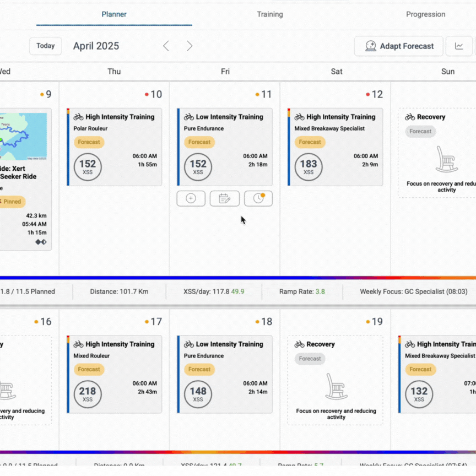Click Forecast badge on Polar Rouleur card
476x476 pixels.
(89, 142)
